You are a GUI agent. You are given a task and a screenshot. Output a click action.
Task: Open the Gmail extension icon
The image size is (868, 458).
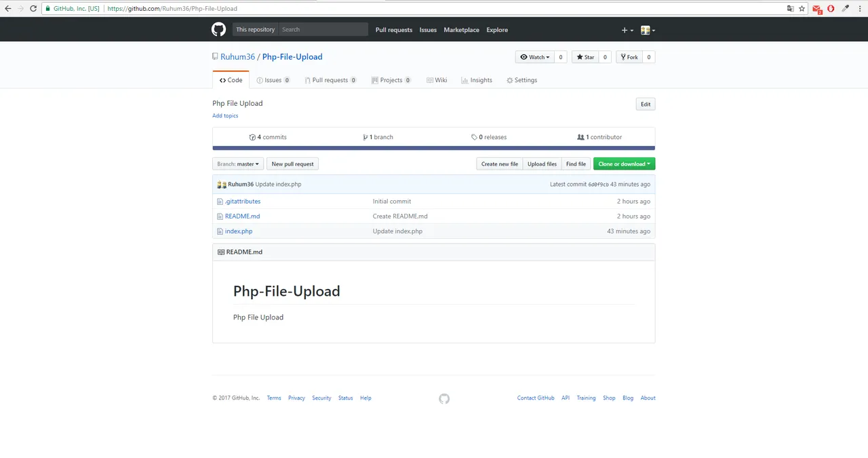[818, 9]
